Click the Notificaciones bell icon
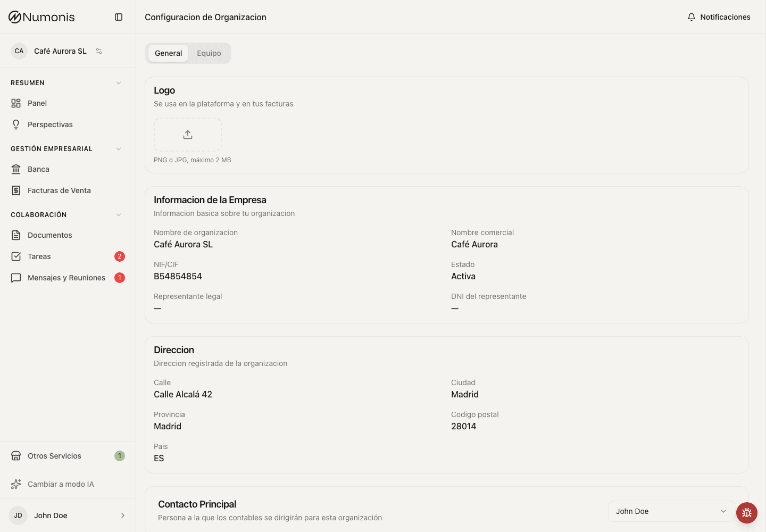 point(692,17)
